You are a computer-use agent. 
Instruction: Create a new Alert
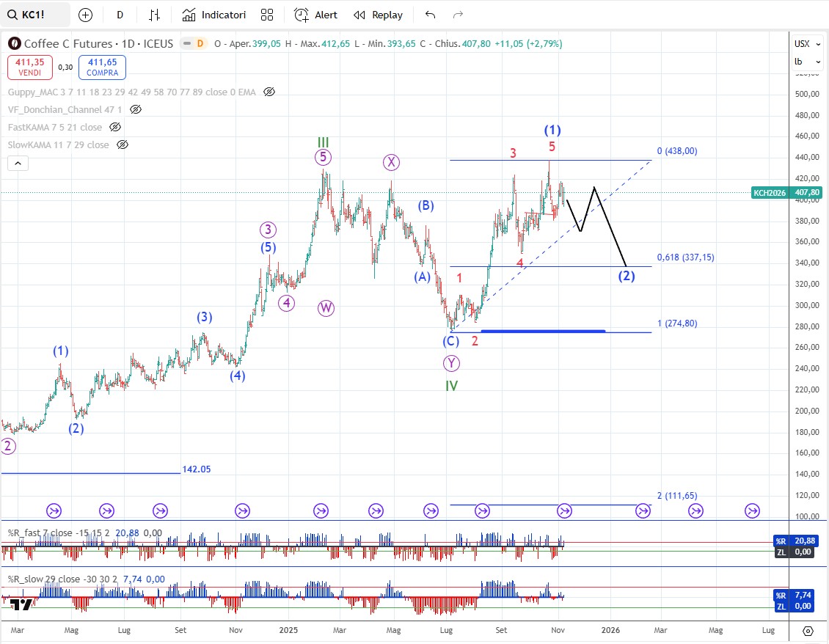pos(315,15)
